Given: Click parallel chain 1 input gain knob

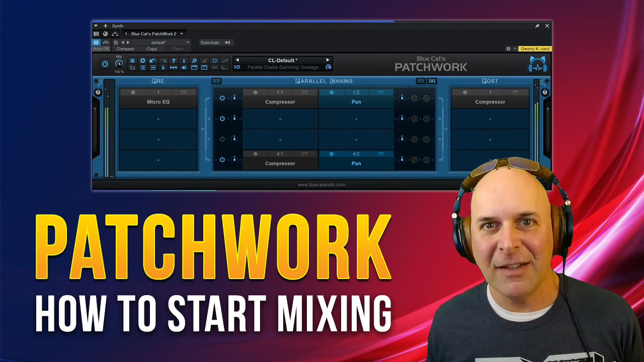Looking at the screenshot, I should click(x=234, y=98).
